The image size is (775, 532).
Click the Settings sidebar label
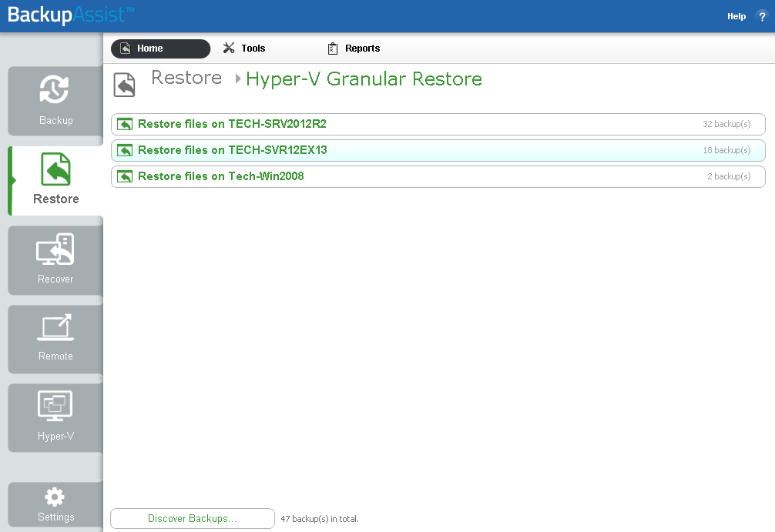tap(55, 517)
